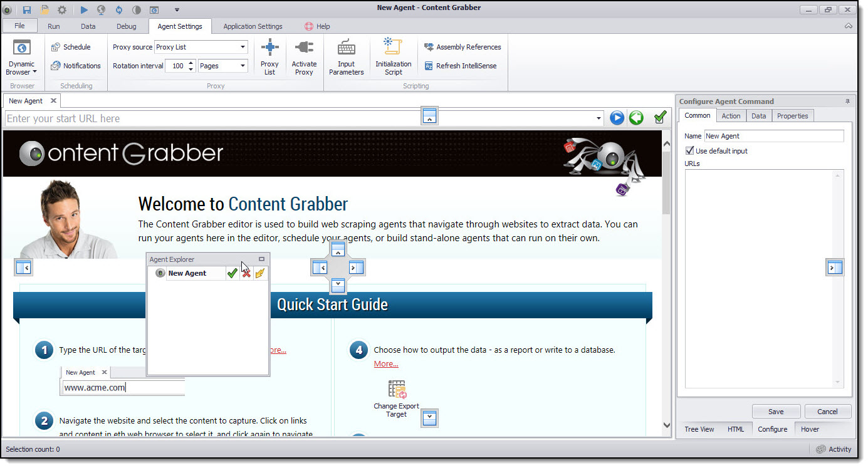Decrease rotation interval with down arrow

[x=191, y=69]
